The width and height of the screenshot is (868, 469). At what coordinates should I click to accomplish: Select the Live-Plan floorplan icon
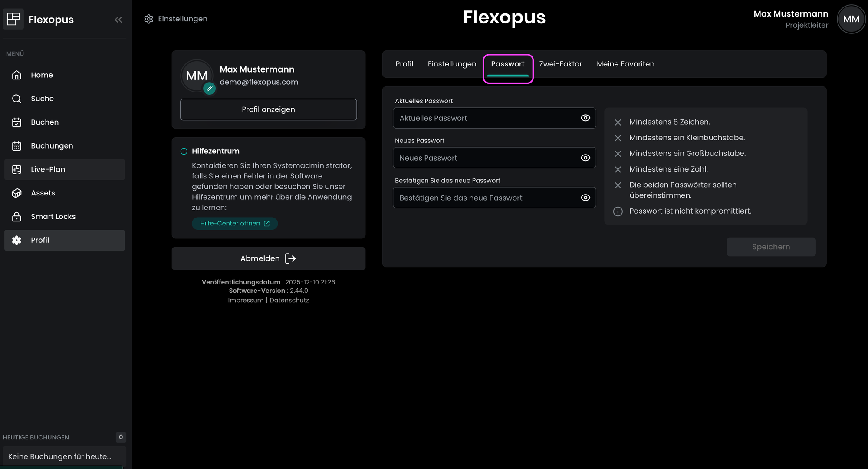click(16, 169)
